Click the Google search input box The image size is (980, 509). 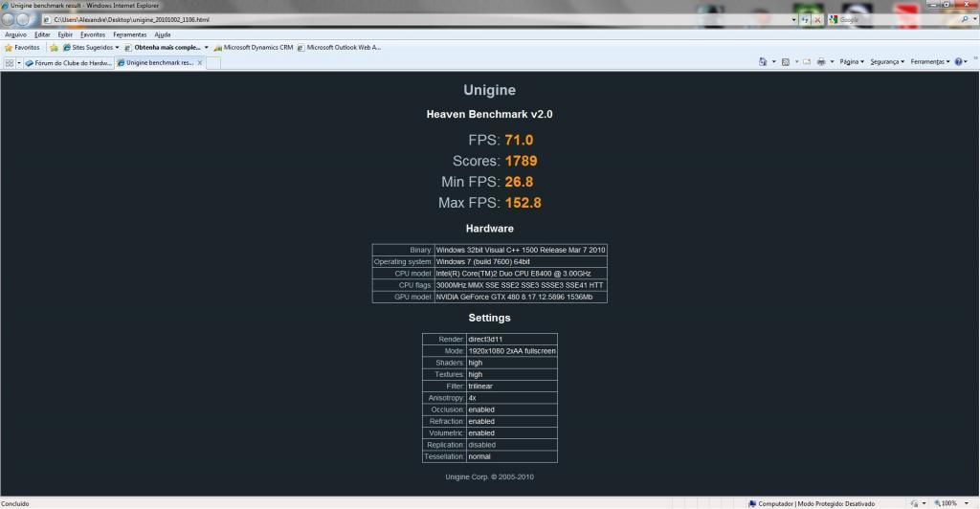(x=898, y=19)
